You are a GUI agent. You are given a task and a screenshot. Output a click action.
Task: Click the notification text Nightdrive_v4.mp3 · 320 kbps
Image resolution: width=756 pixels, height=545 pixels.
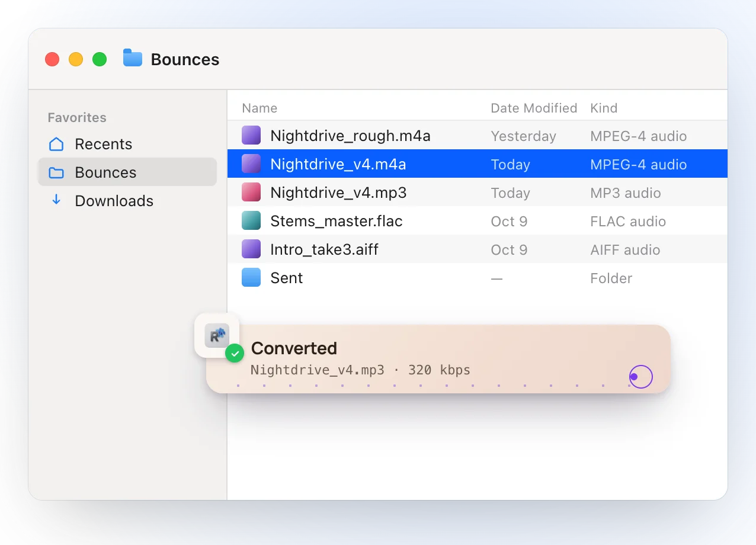click(x=360, y=370)
